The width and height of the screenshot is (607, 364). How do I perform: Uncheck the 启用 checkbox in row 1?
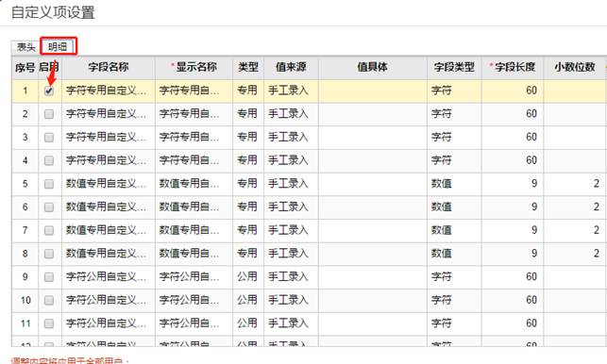(x=49, y=91)
